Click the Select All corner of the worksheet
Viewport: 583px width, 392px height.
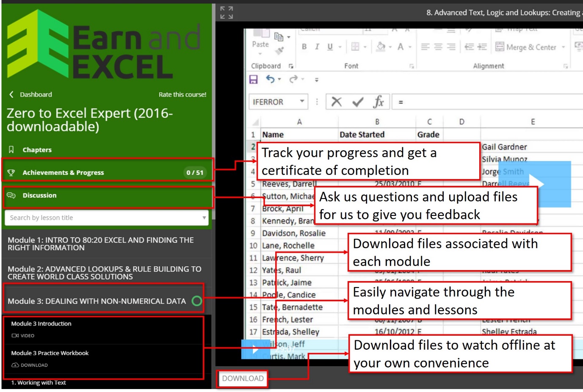255,122
